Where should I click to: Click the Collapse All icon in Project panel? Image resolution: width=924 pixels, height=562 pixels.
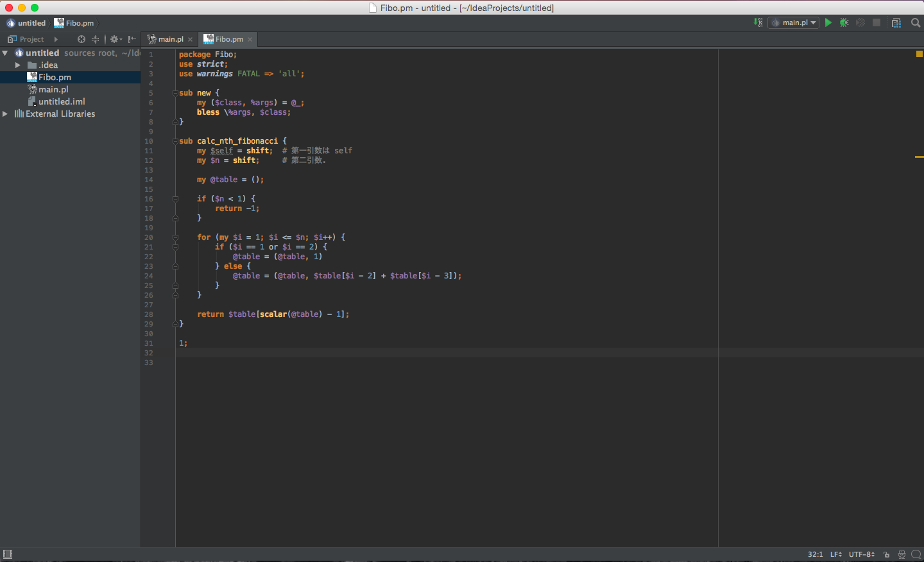point(95,39)
